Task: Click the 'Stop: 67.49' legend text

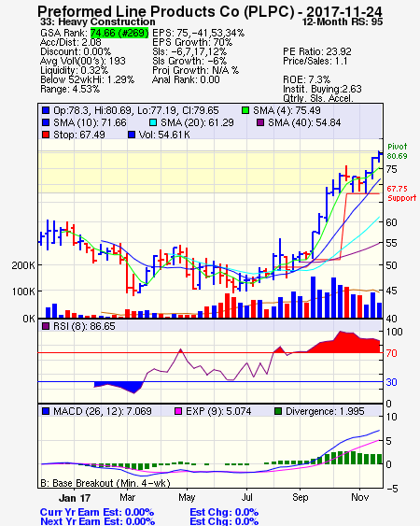Action: coord(79,135)
